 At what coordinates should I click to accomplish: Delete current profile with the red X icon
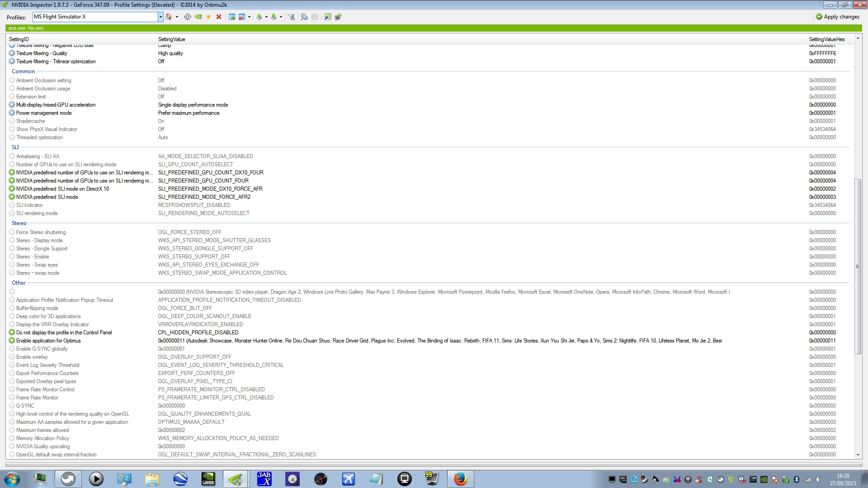click(219, 17)
